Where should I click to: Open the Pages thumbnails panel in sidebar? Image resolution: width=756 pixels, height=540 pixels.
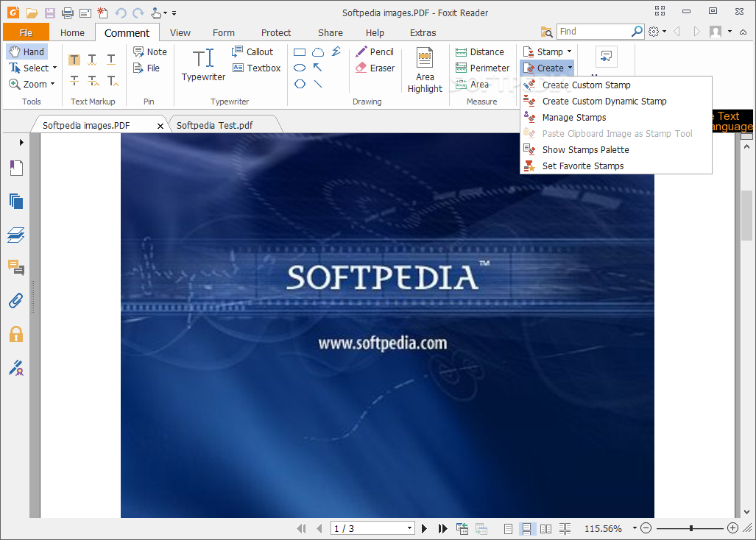click(16, 202)
